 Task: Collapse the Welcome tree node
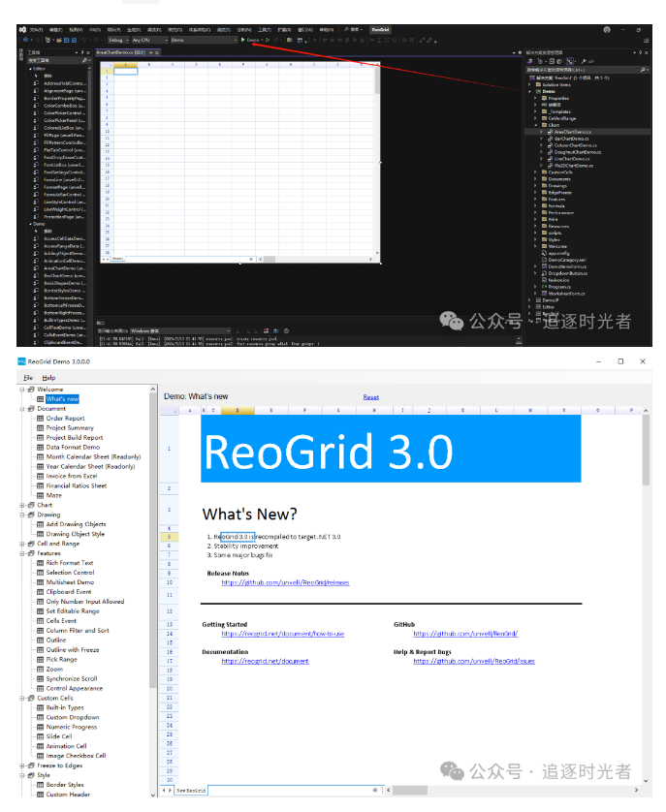tap(22, 390)
